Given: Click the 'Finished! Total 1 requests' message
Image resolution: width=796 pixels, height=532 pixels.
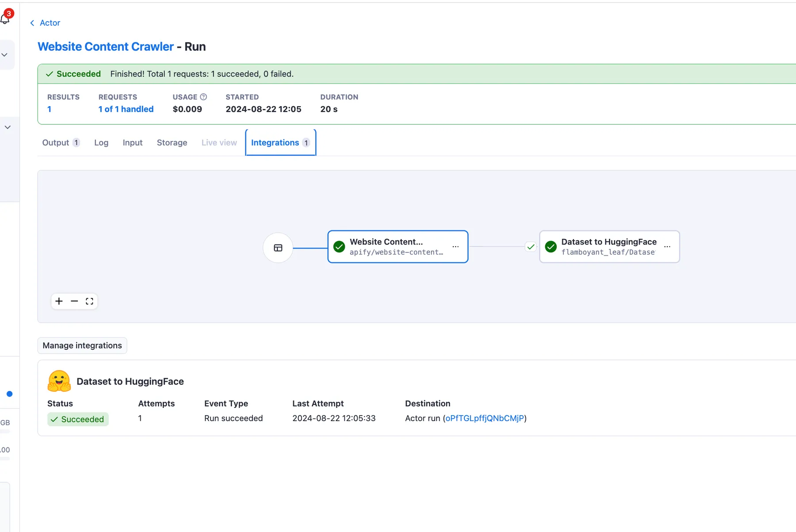Looking at the screenshot, I should click(202, 74).
